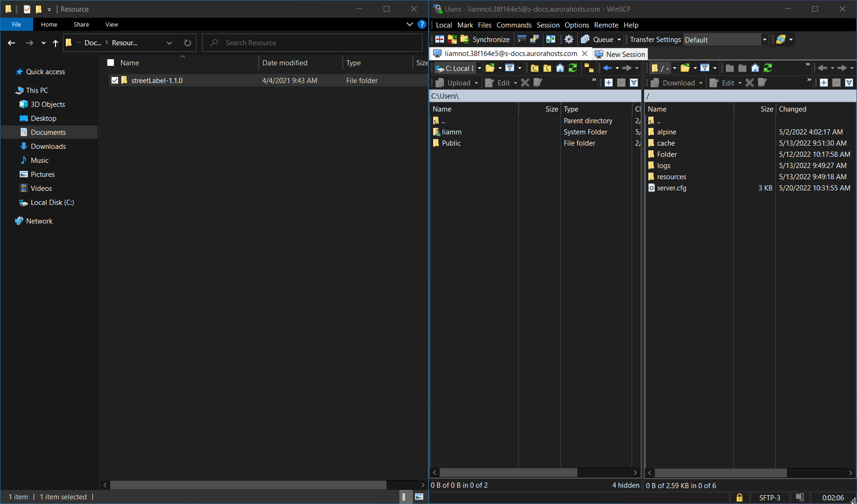857x504 pixels.
Task: Click the SFTP session lock icon in status bar
Action: point(739,497)
